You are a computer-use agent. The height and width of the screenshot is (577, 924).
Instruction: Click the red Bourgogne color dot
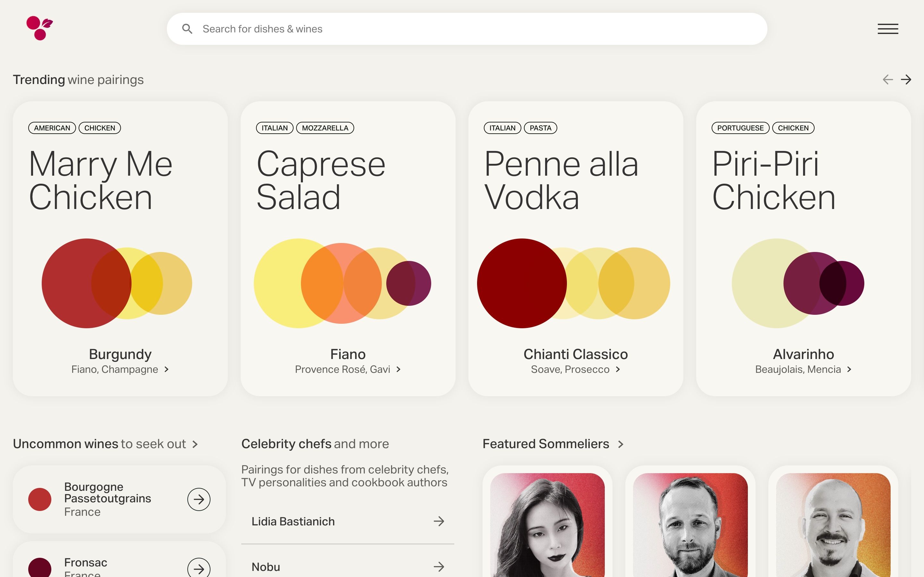tap(40, 499)
